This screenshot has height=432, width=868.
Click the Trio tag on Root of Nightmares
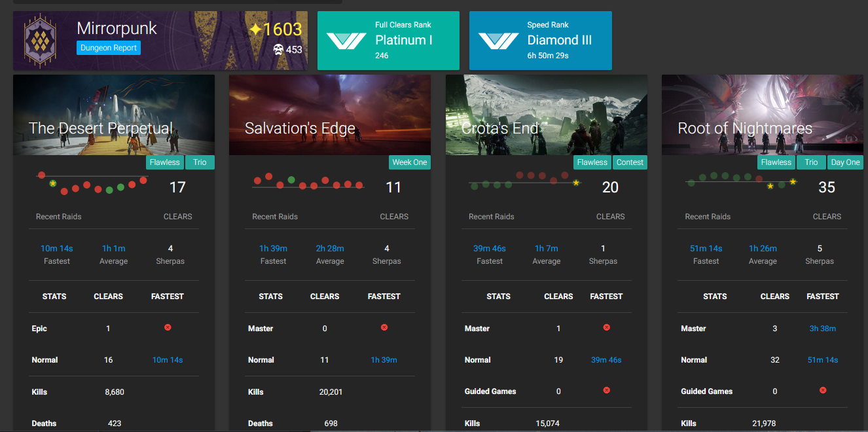click(812, 162)
